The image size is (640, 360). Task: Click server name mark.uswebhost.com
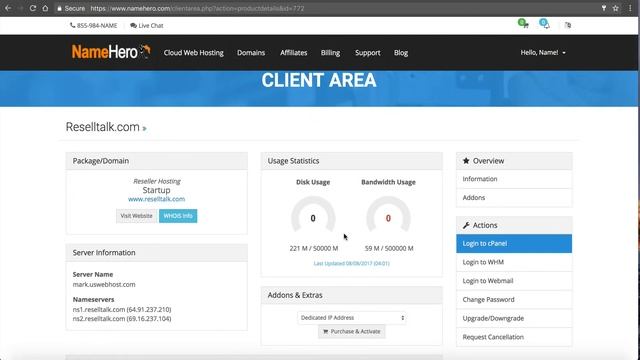pyautogui.click(x=104, y=284)
